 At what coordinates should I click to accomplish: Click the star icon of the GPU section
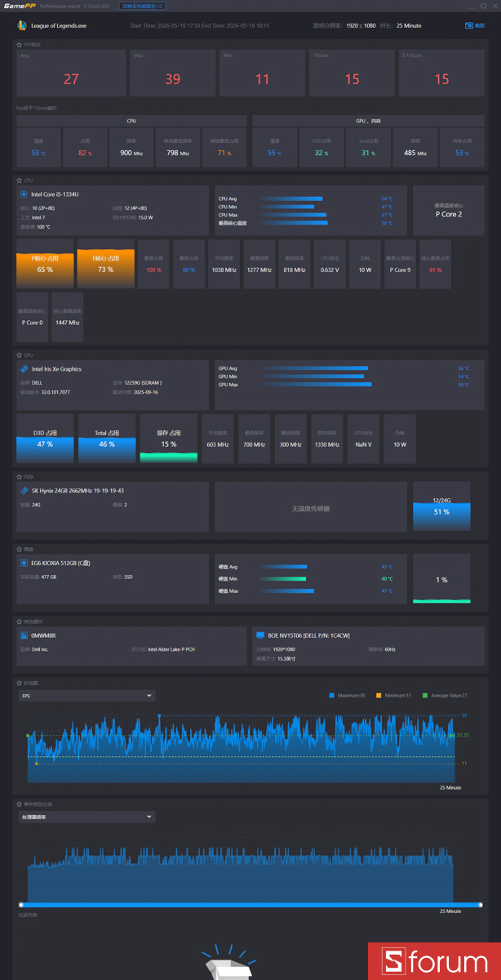point(19,355)
